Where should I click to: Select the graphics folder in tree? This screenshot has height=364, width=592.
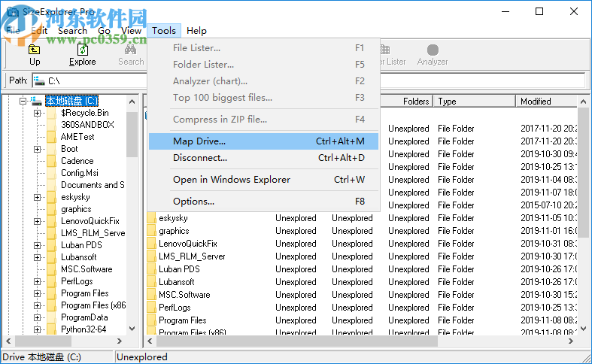(76, 209)
